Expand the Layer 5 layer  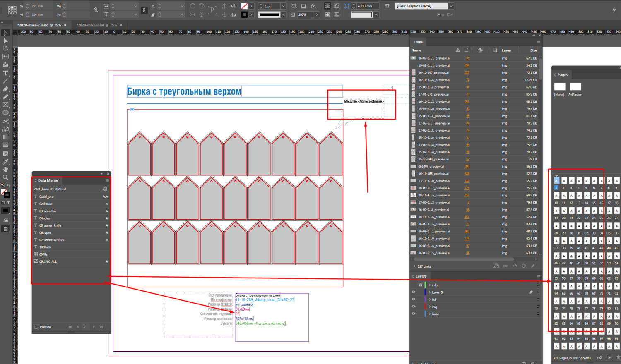point(430,292)
